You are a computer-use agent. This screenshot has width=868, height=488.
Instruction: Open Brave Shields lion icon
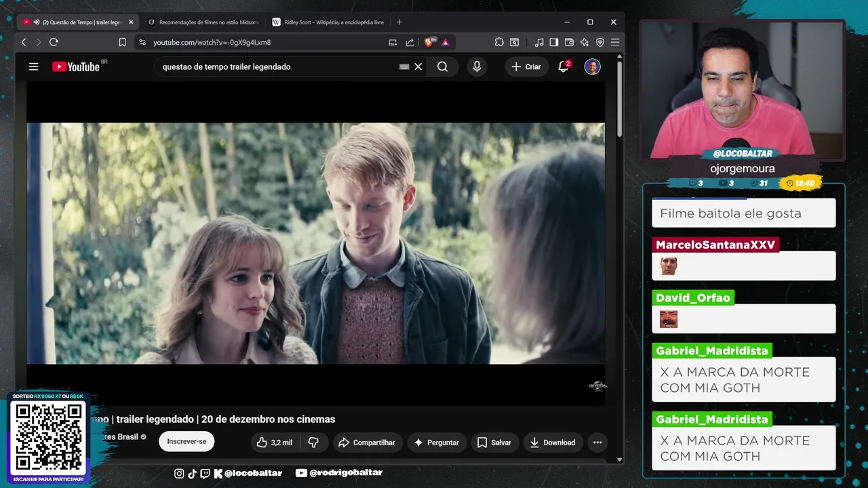tap(429, 42)
